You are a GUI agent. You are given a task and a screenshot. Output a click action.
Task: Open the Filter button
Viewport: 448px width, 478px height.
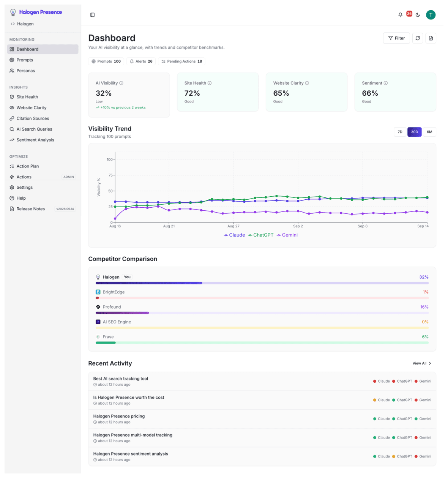tap(396, 38)
